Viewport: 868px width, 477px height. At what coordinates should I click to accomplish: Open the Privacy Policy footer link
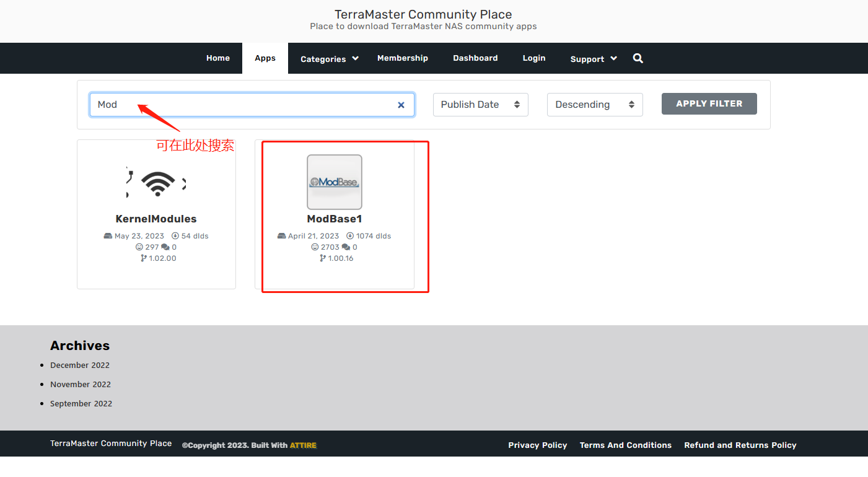coord(538,445)
